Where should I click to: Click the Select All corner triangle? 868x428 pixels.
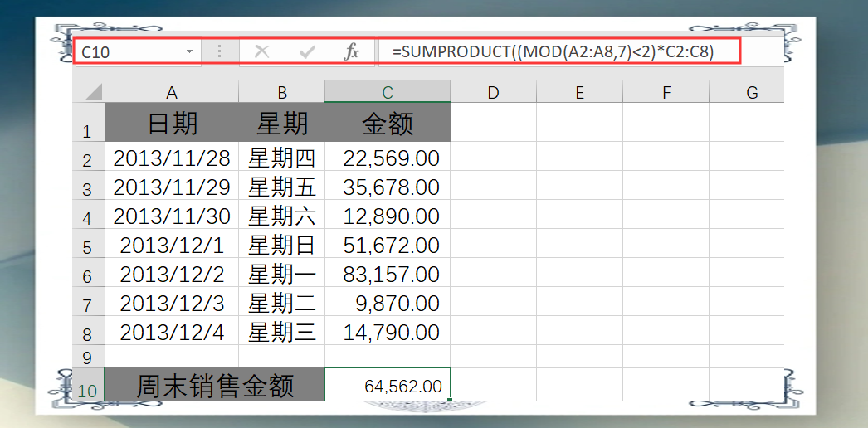[89, 92]
